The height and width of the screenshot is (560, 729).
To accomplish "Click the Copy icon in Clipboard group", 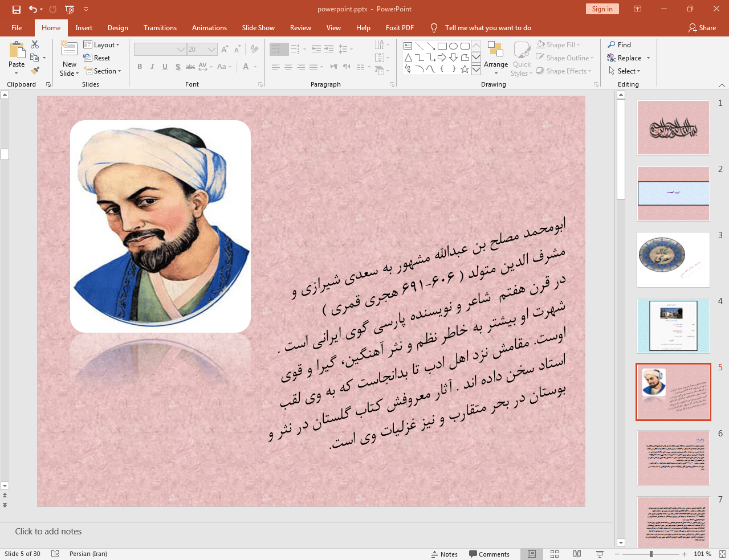I will click(35, 58).
